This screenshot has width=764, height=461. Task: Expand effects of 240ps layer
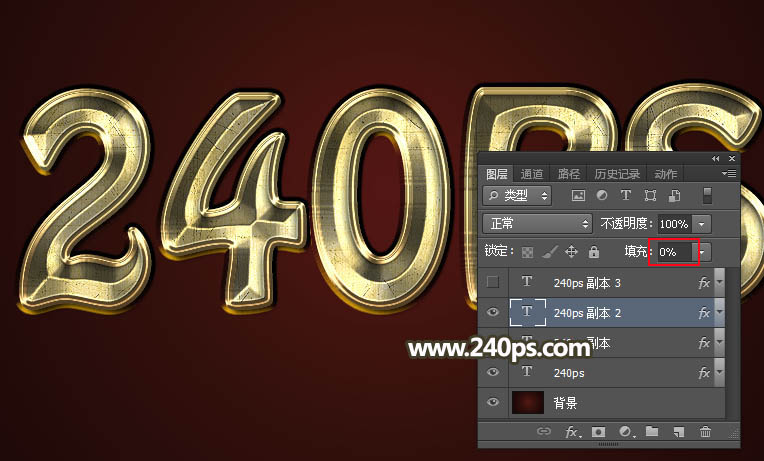720,373
